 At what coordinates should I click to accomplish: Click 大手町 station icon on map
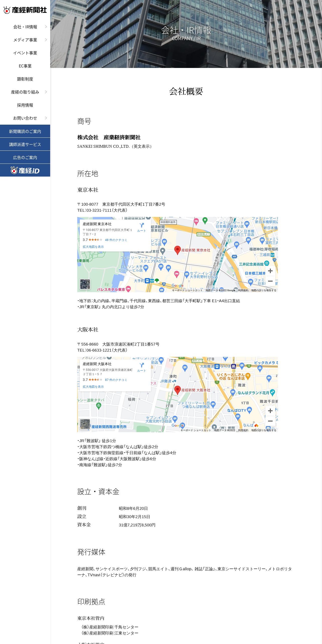pos(147,281)
